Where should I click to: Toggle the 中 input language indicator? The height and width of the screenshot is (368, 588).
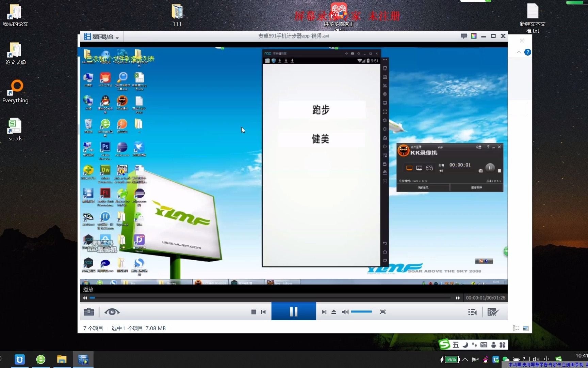547,359
